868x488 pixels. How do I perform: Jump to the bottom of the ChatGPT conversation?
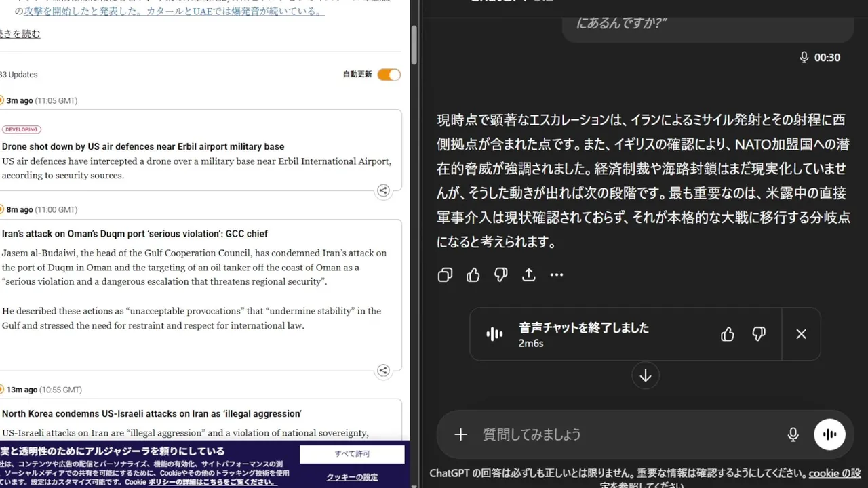646,375
